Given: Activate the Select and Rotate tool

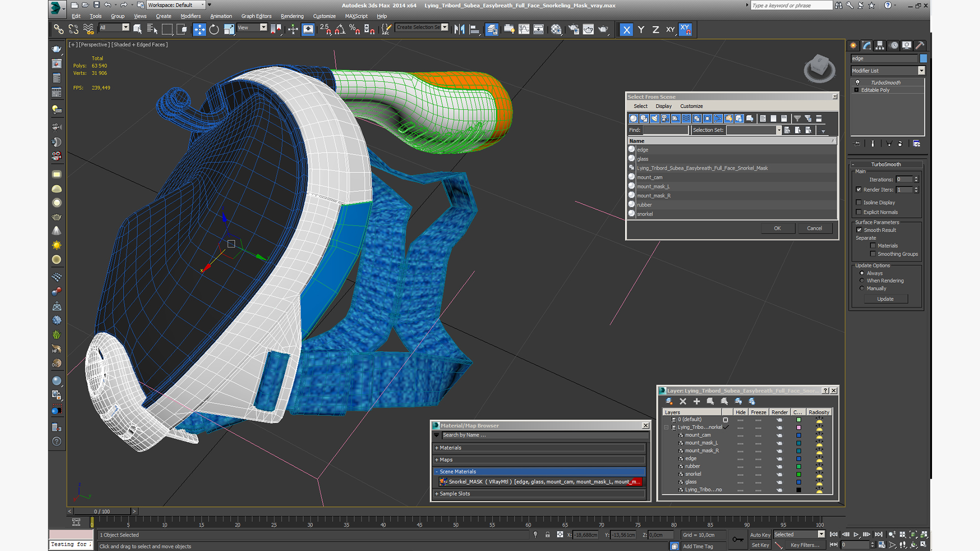Looking at the screenshot, I should (x=214, y=30).
